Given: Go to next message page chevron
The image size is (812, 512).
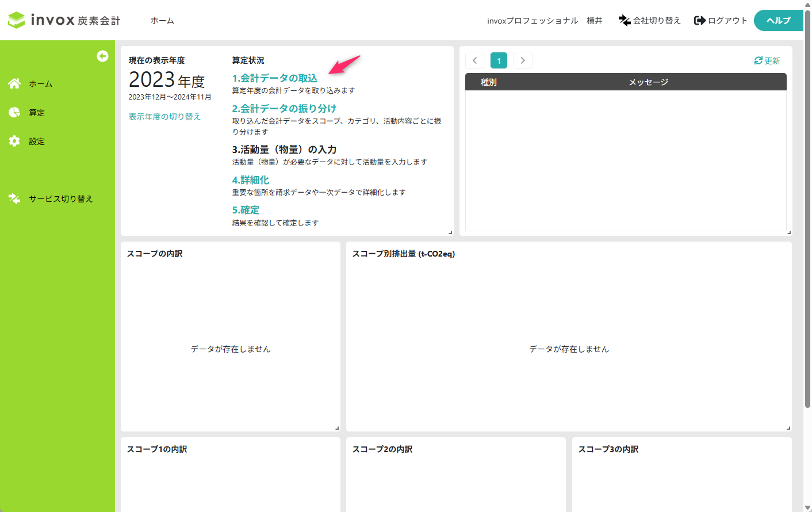Looking at the screenshot, I should click(x=523, y=60).
